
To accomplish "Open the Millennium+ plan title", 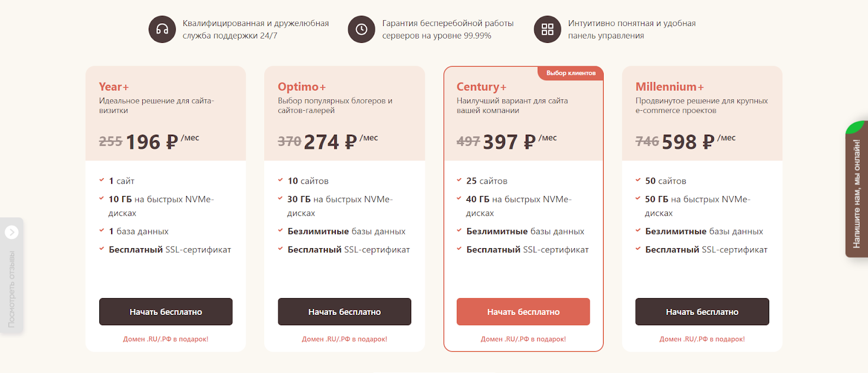I will [x=670, y=87].
